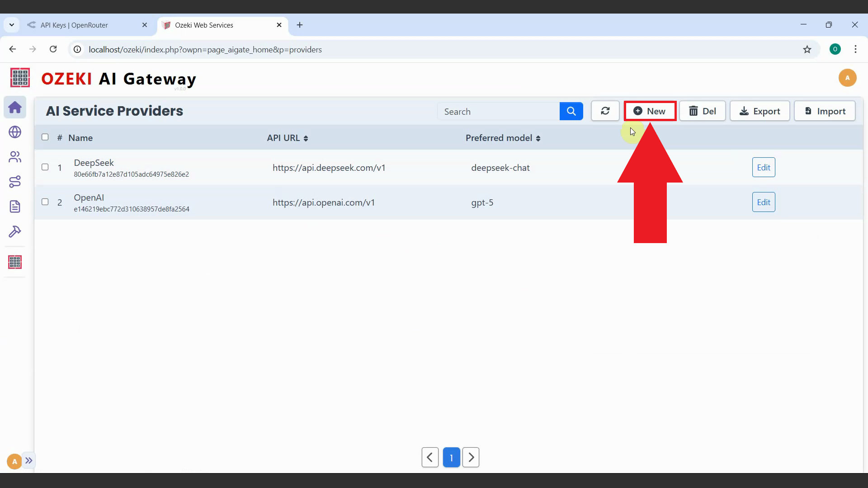The width and height of the screenshot is (868, 488).
Task: Click the tab list dropdown arrow
Action: click(x=12, y=25)
